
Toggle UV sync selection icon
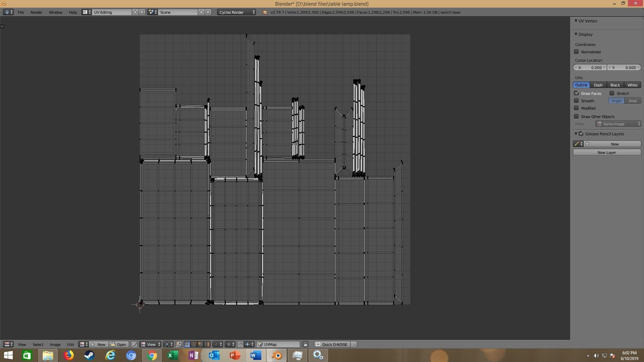tap(178, 344)
